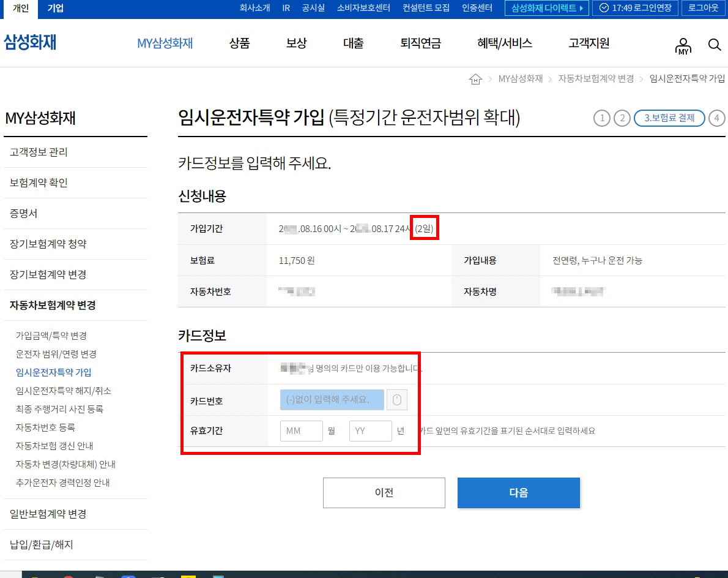Open virtual keypad icon beside card number
The height and width of the screenshot is (578, 728).
coord(397,400)
